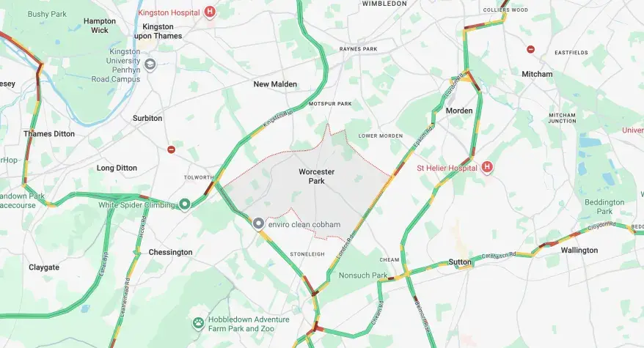The image size is (644, 348).
Task: Click the Mitcham town label
Action: (537, 74)
